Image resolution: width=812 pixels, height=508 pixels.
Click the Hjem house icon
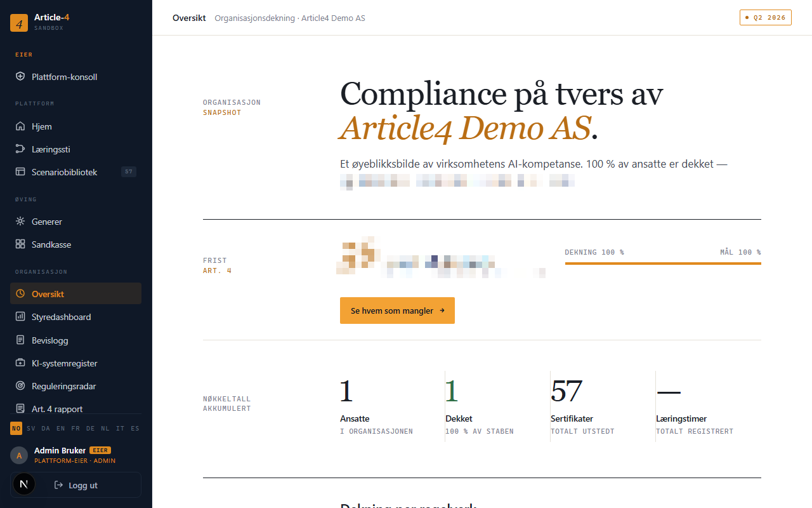click(x=20, y=126)
